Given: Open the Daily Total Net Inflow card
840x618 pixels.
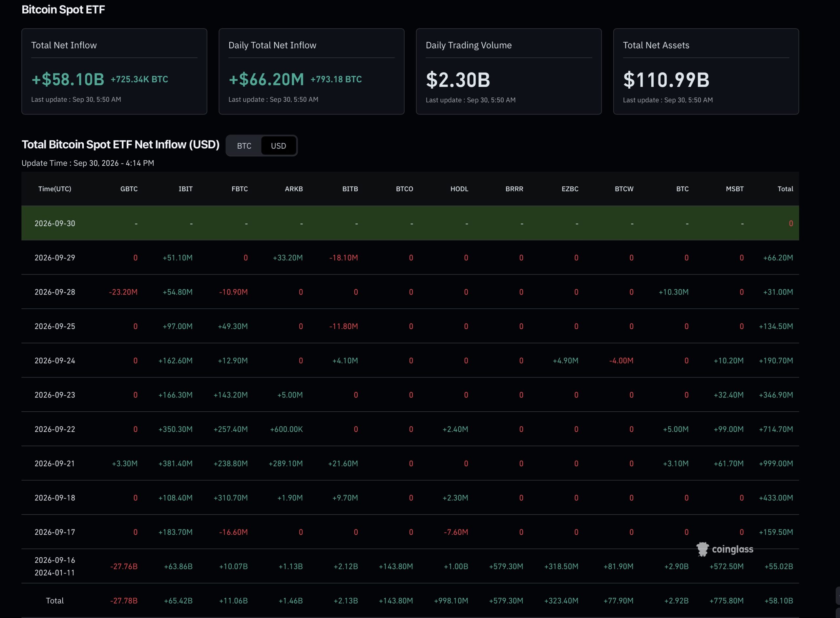Looking at the screenshot, I should 311,72.
